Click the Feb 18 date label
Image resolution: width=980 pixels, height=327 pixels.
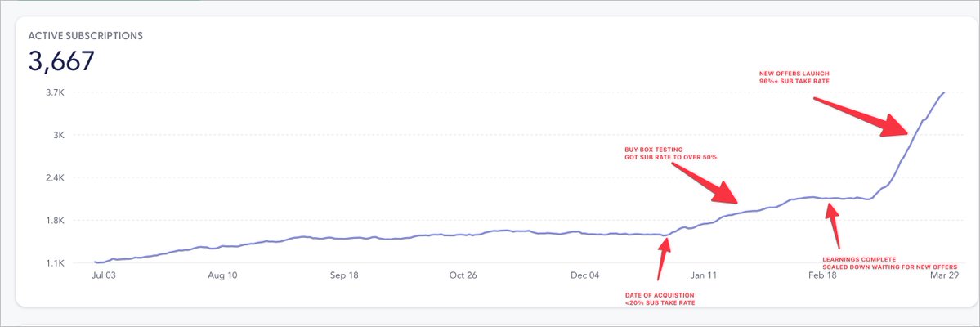[x=822, y=275]
